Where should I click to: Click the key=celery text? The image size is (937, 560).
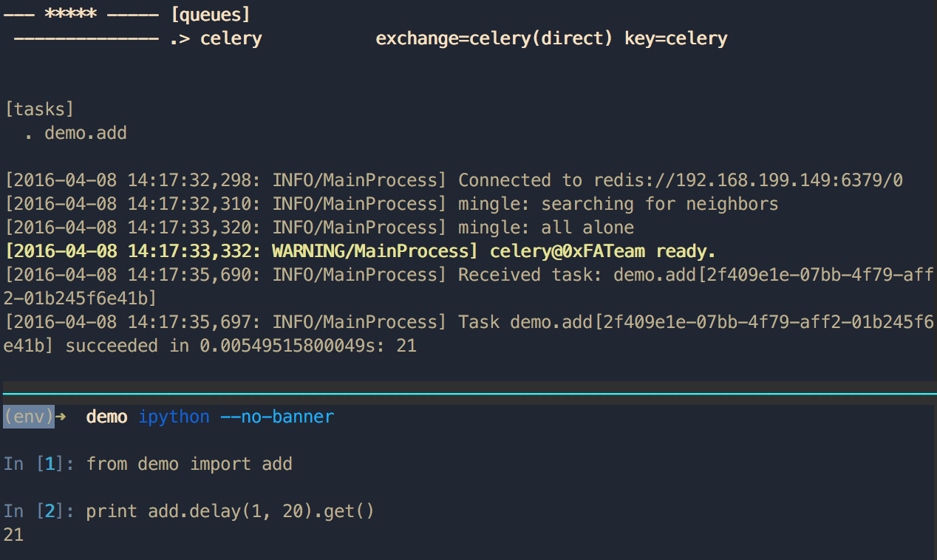675,38
